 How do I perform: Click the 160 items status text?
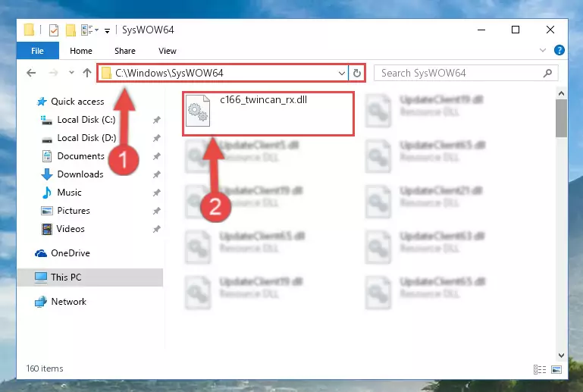(x=45, y=368)
